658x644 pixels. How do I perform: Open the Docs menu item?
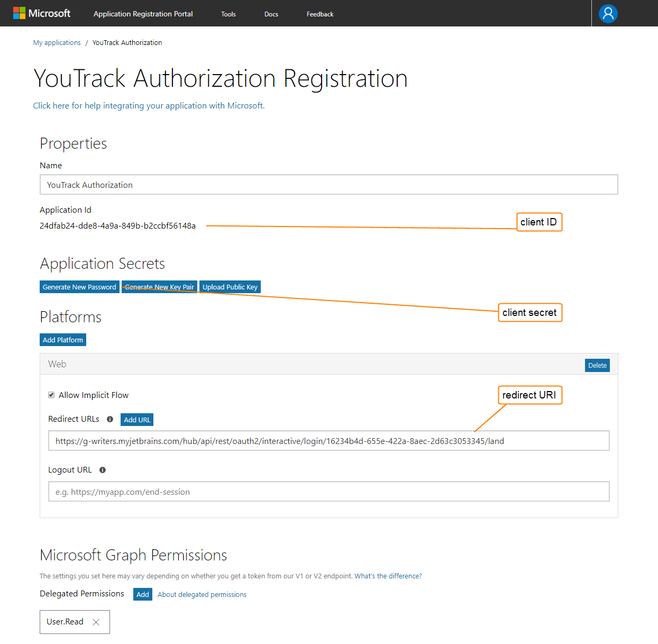[271, 14]
